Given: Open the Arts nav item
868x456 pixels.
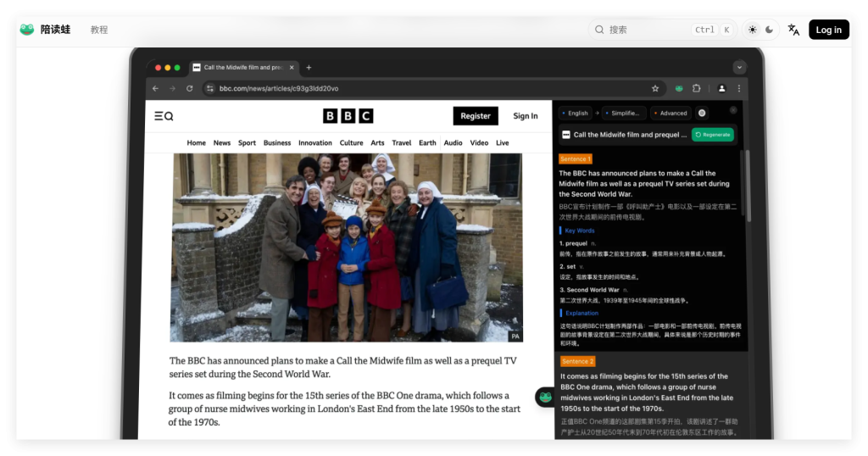Looking at the screenshot, I should pos(377,142).
